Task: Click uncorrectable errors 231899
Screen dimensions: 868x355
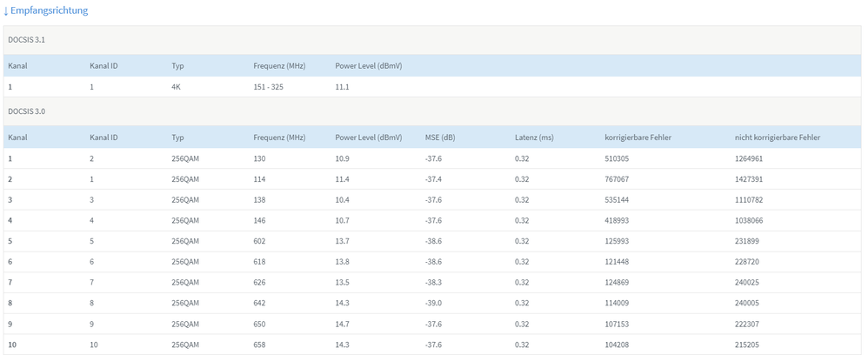Action: (x=747, y=242)
